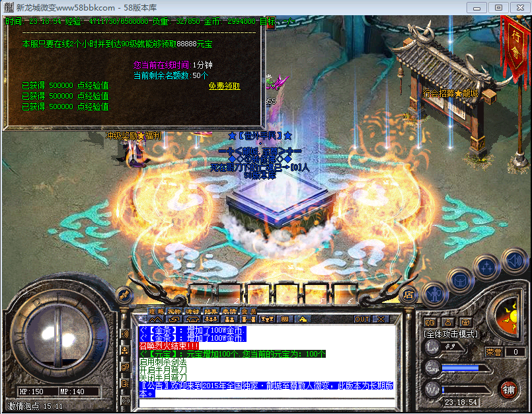Toggle the overlapping-bubbles group chat icon
532x414 pixels.
[125, 367]
